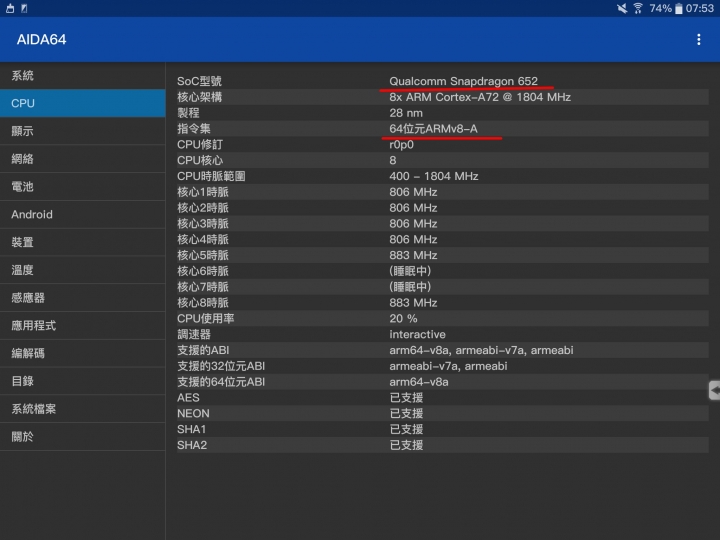The width and height of the screenshot is (720, 540).
Task: Open the Android section
Action: [83, 214]
